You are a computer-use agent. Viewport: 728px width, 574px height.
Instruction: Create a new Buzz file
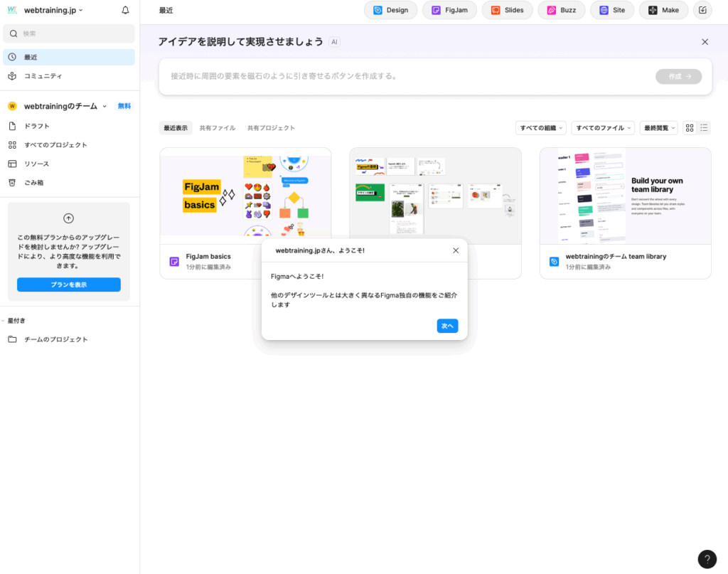coord(561,10)
